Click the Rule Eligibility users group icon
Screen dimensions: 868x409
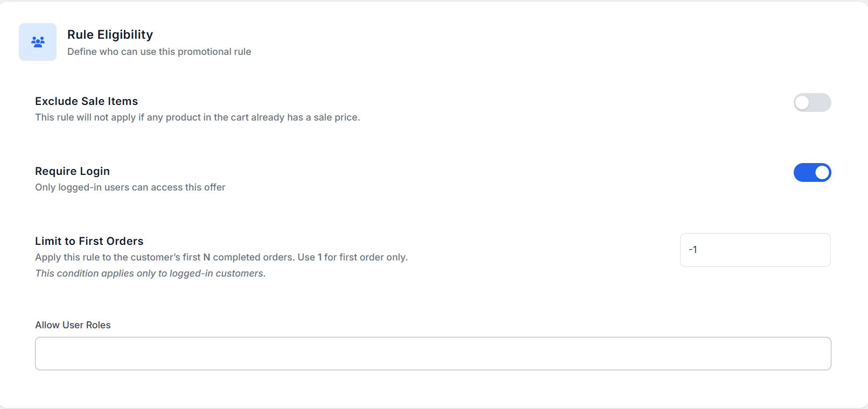tap(38, 42)
